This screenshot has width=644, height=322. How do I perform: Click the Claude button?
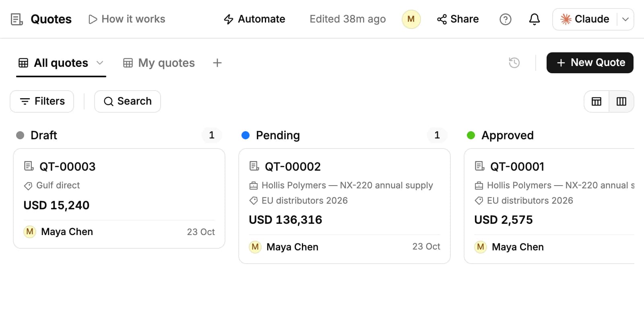[585, 19]
